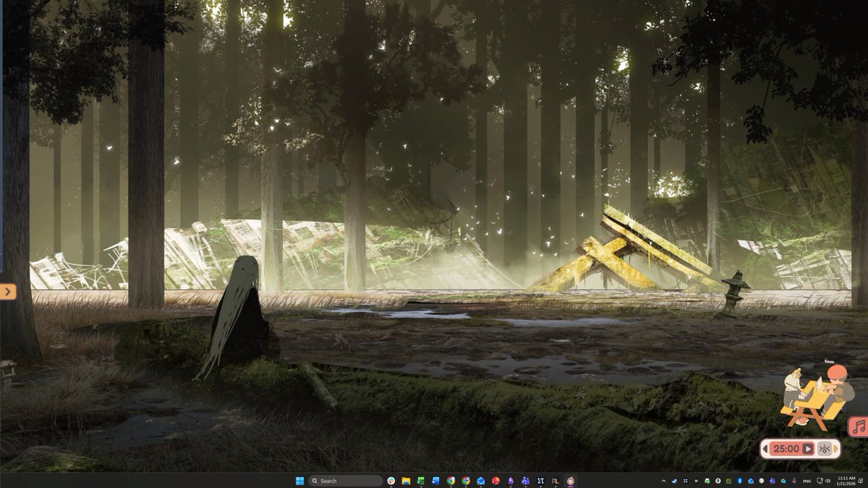Open the RL app icon on taskbar
The image size is (868, 488).
556,481
